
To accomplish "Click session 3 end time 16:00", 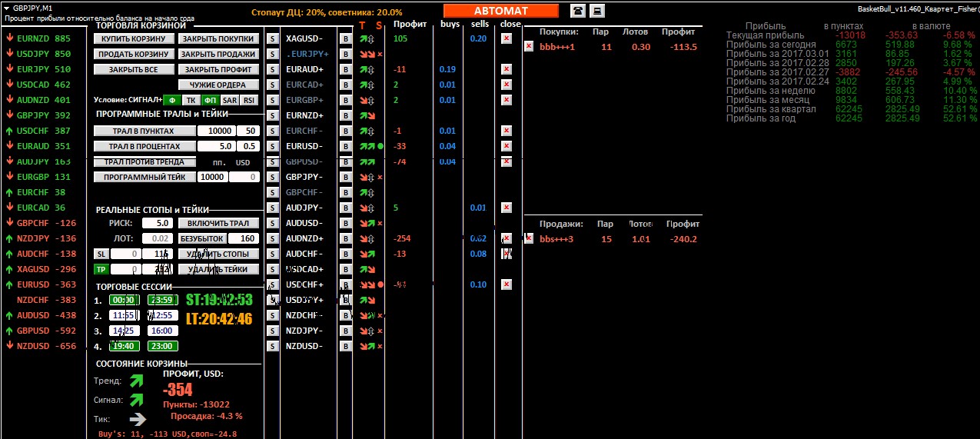I will coord(161,331).
